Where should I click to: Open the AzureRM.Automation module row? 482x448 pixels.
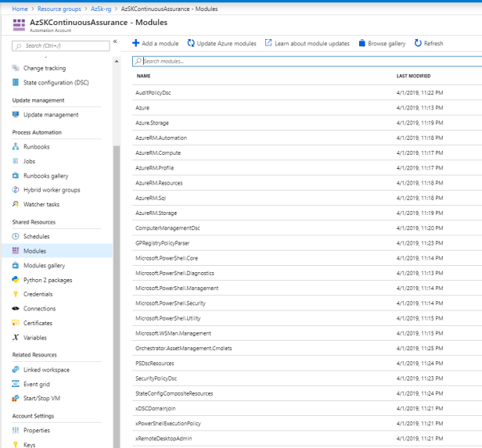[x=161, y=138]
